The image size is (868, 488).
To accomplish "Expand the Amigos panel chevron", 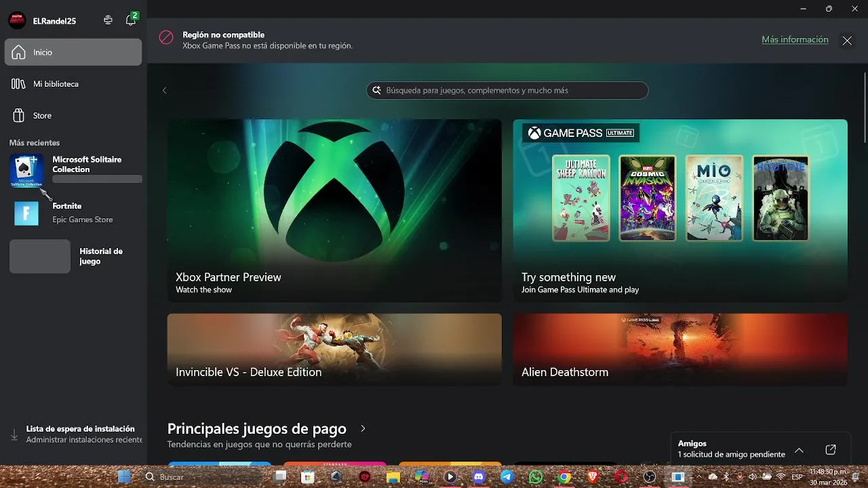I will coord(799,451).
